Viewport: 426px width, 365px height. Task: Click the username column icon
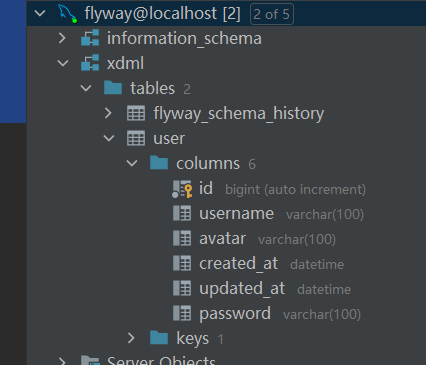[x=182, y=213]
